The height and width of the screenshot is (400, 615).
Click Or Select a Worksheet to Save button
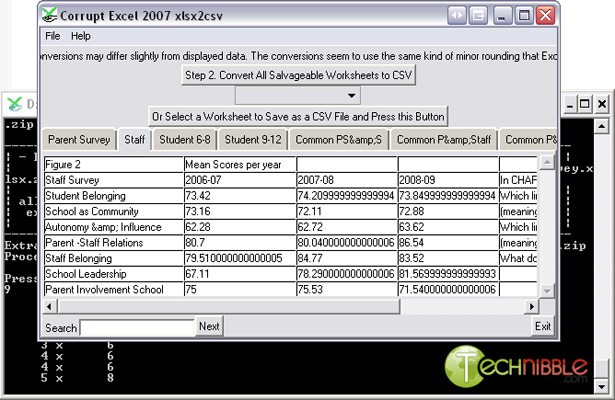click(x=298, y=116)
